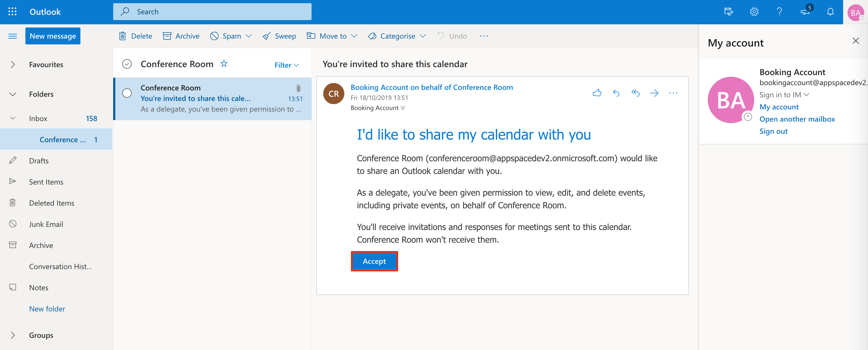Image resolution: width=868 pixels, height=350 pixels.
Task: Select the Sweep tool
Action: pos(279,36)
